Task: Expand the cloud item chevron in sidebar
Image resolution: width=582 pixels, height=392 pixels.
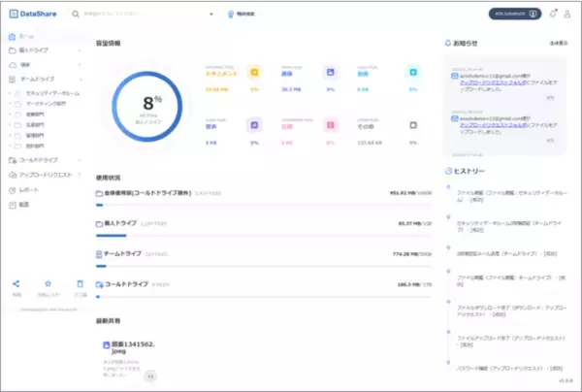Action: coord(80,65)
